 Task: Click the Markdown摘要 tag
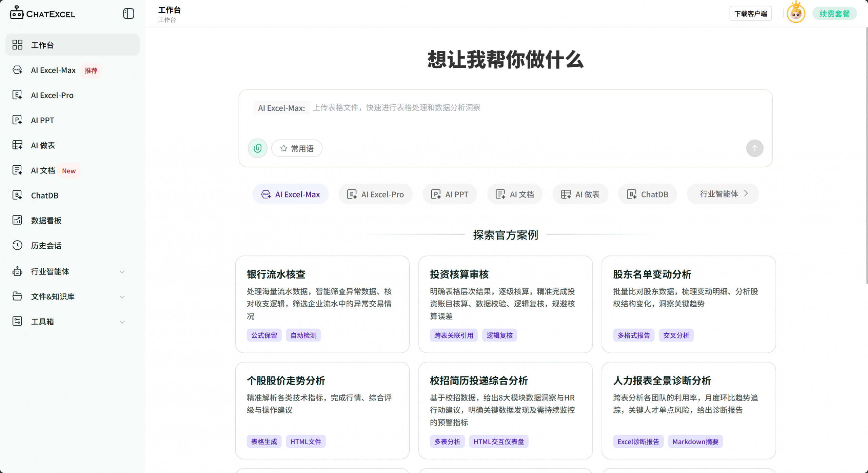(695, 442)
